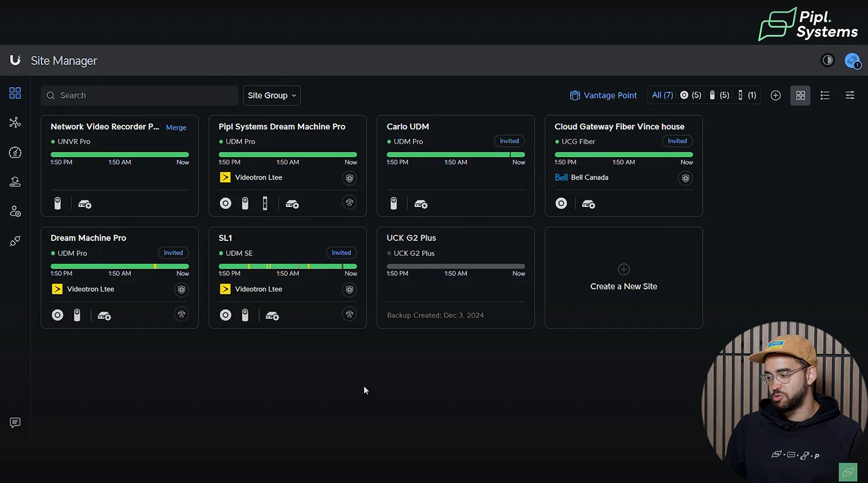This screenshot has height=483, width=868.
Task: Switch to list view
Action: coord(825,96)
